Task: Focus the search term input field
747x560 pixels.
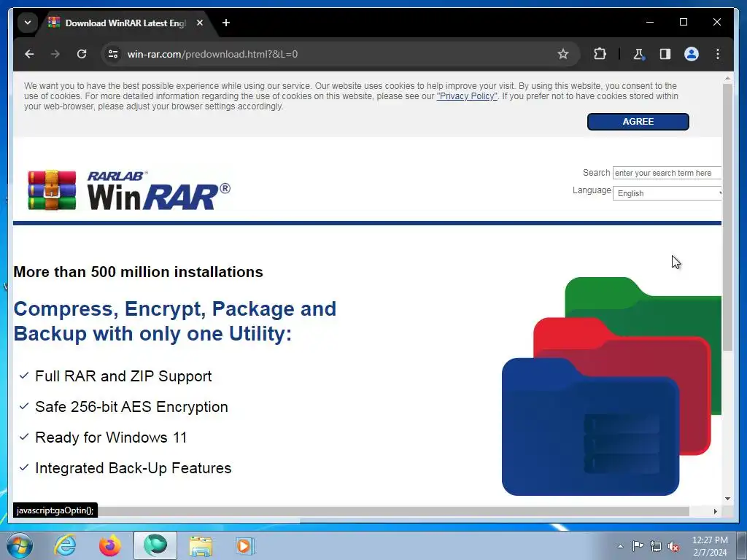Action: point(667,173)
